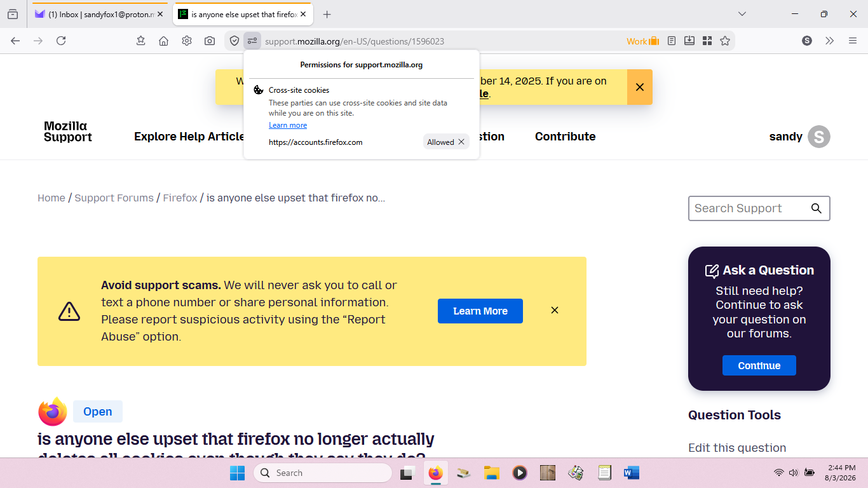The width and height of the screenshot is (868, 488).
Task: Go to the Home breadcrumb
Action: pos(51,198)
